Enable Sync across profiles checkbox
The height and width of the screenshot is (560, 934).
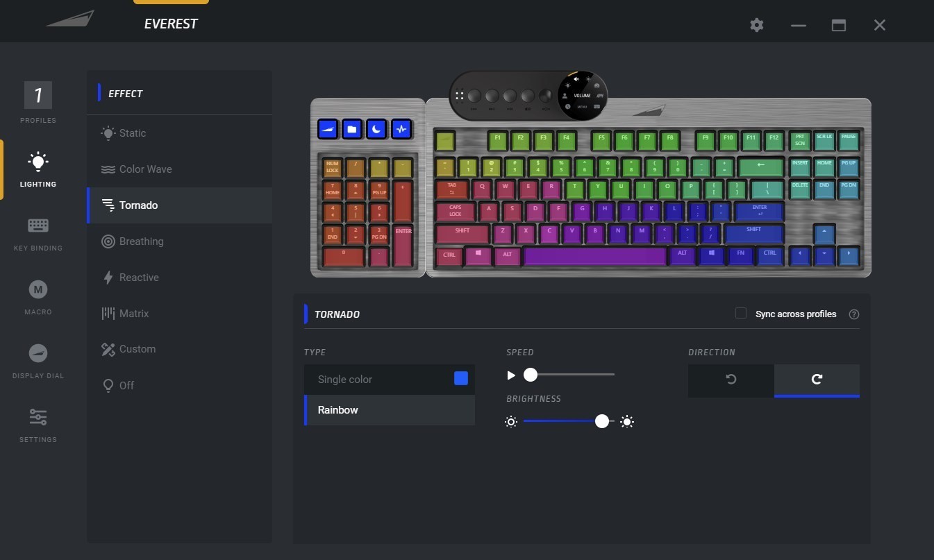pos(740,314)
